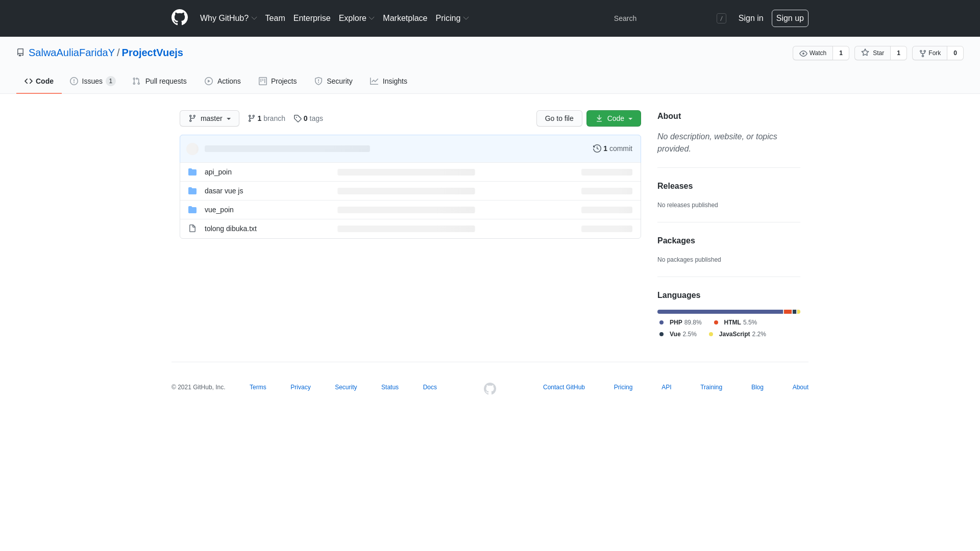View the 0 tags link

pyautogui.click(x=308, y=118)
